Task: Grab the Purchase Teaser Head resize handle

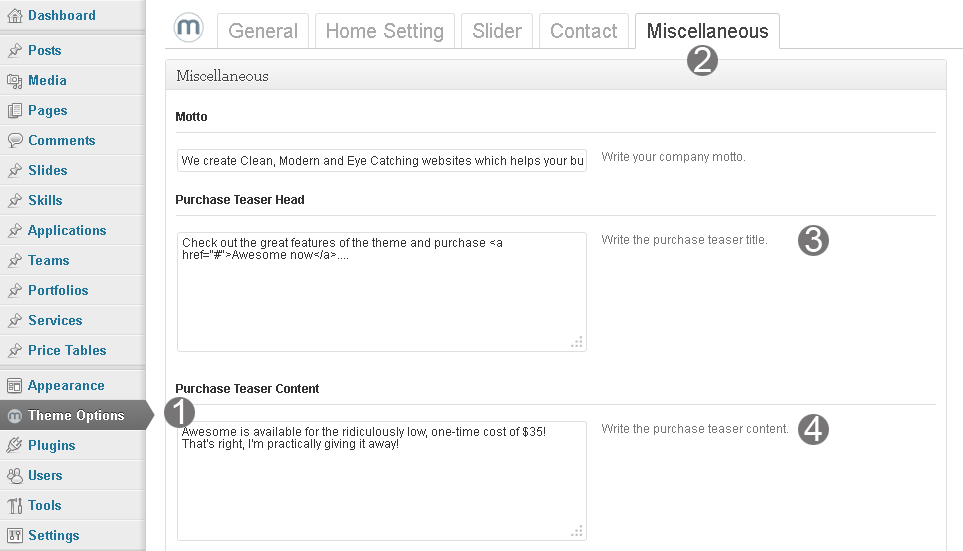Action: [577, 342]
